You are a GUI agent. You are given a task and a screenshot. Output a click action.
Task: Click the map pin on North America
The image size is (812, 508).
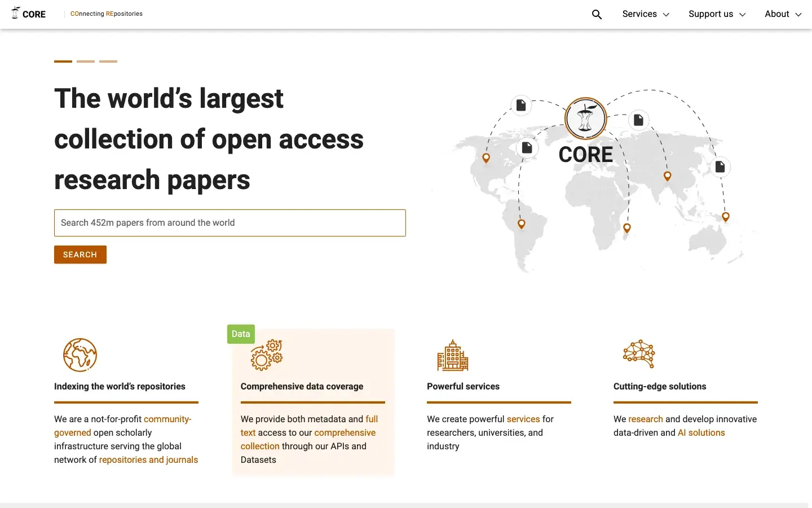coord(486,159)
